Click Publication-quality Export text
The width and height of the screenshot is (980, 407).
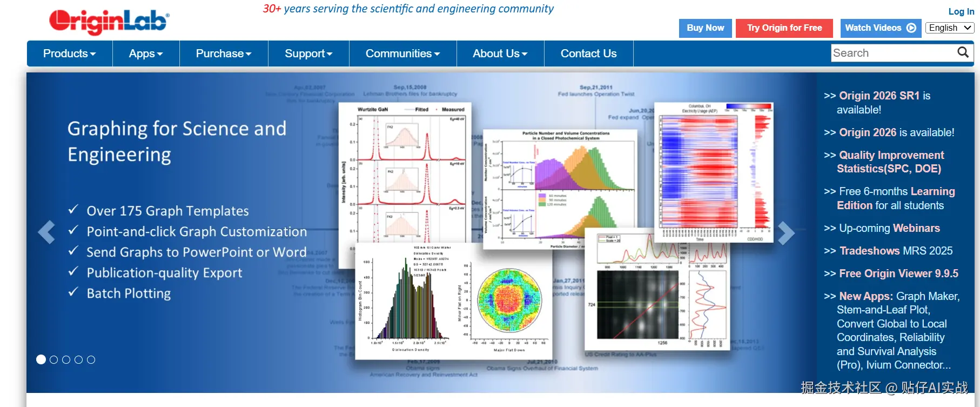point(164,272)
